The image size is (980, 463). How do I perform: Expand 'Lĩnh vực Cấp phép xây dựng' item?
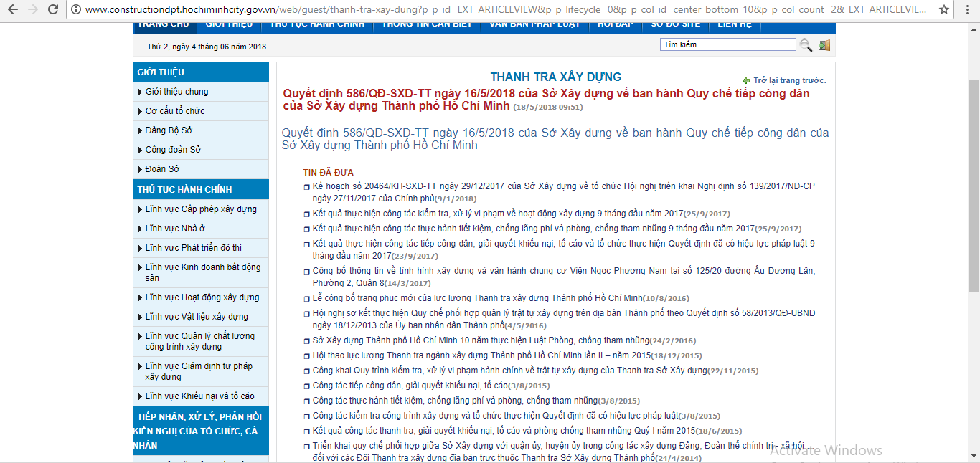pos(200,209)
